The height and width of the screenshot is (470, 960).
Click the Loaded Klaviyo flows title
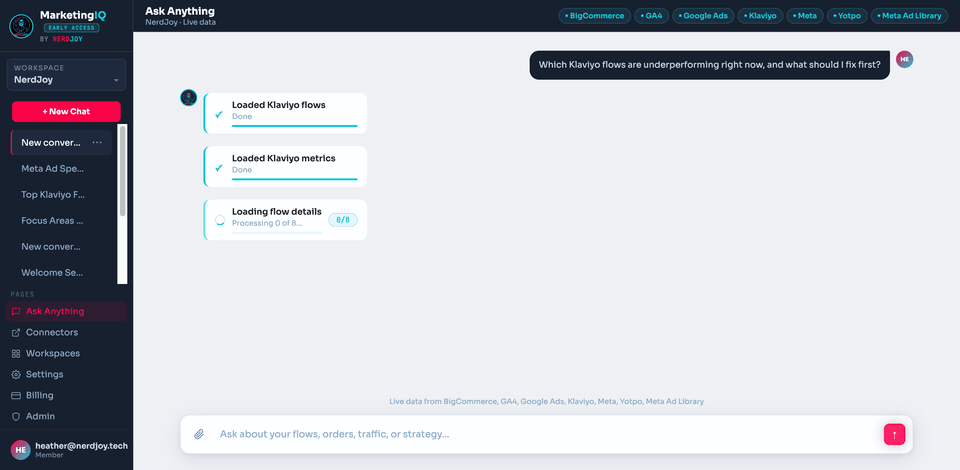click(279, 105)
